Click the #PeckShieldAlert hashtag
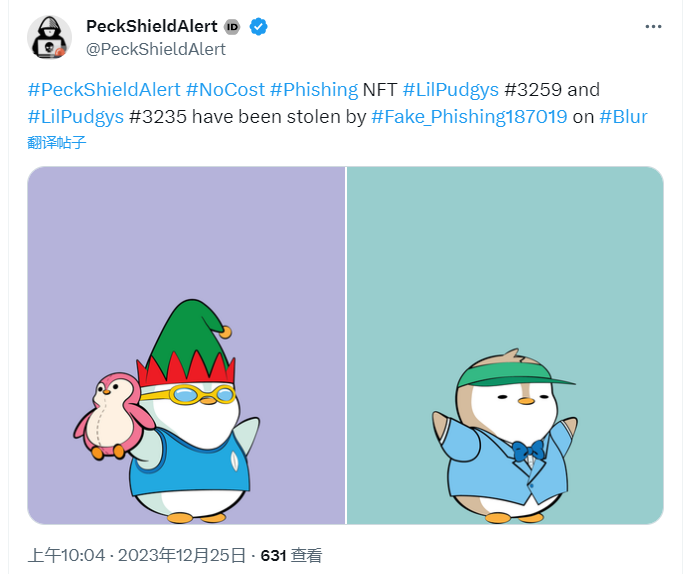Viewport: 684px width, 574px height. coord(103,89)
